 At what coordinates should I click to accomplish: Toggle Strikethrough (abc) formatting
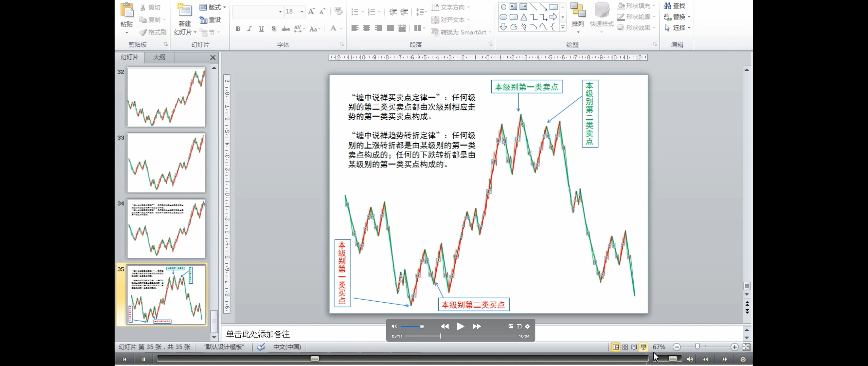[x=285, y=29]
